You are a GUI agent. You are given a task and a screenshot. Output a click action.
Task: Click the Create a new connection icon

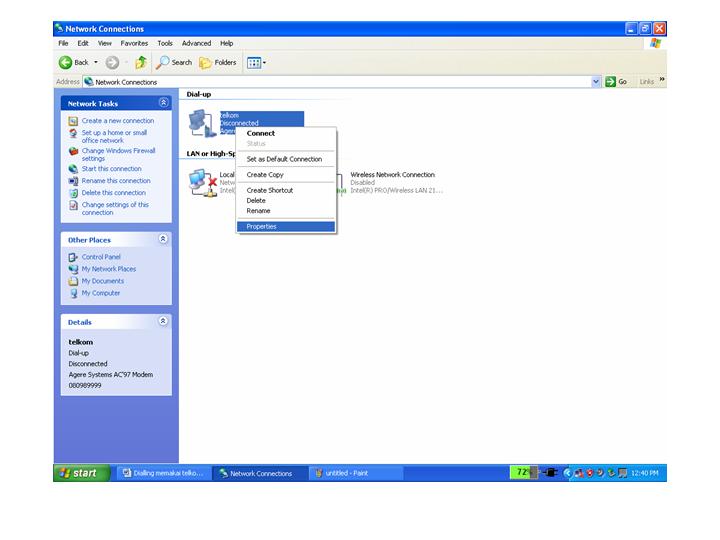pos(73,121)
